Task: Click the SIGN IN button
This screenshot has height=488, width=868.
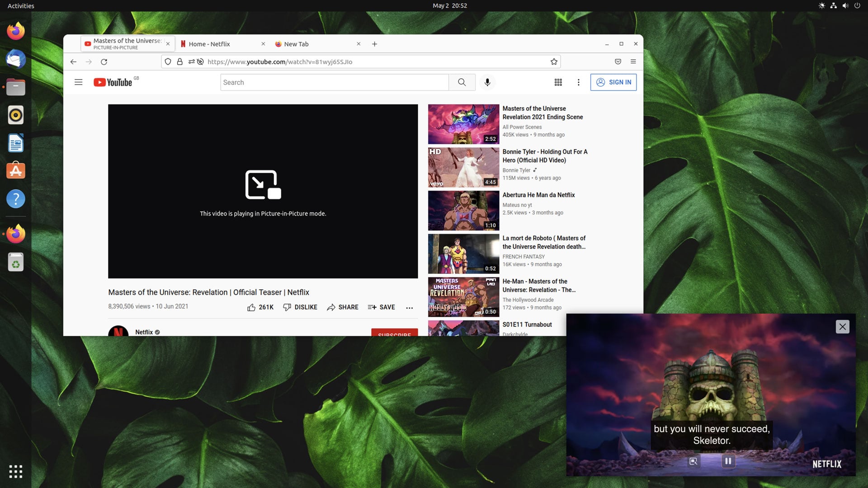Action: [x=613, y=82]
